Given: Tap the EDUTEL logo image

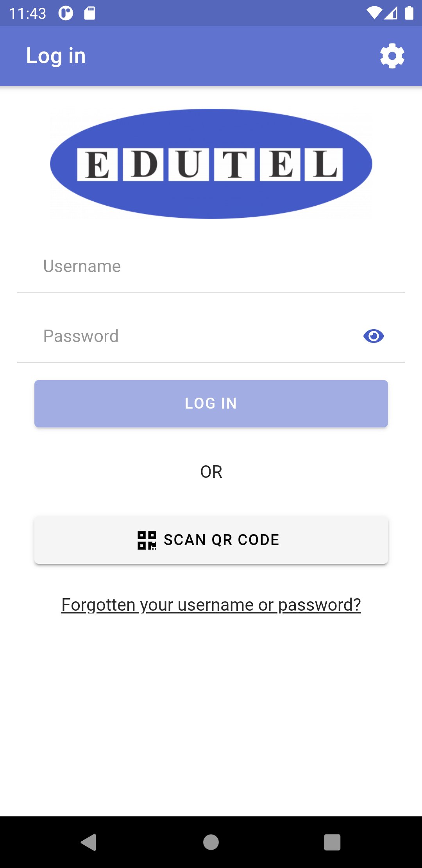Looking at the screenshot, I should (211, 163).
